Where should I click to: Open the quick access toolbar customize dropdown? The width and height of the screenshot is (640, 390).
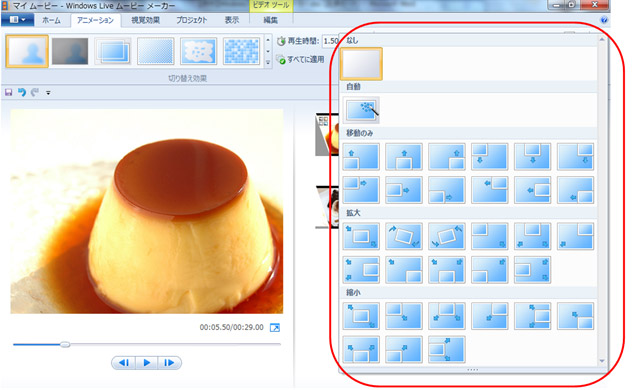(48, 93)
